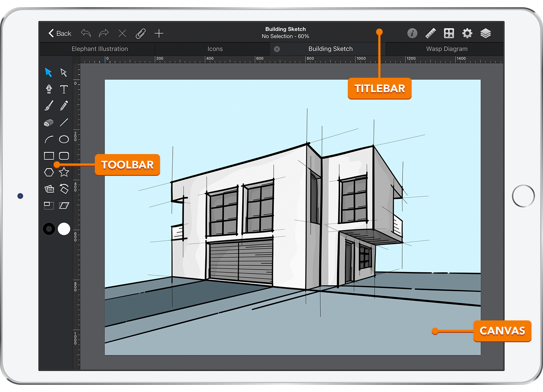The height and width of the screenshot is (392, 543).
Task: Select the Duplicate overlapping-frames tool
Action: pyautogui.click(x=49, y=189)
